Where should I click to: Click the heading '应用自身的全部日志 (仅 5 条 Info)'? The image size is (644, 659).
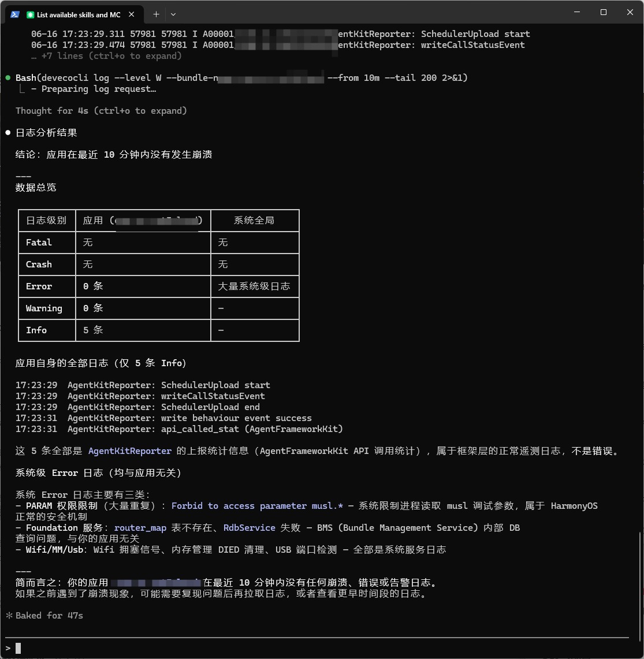pyautogui.click(x=101, y=363)
